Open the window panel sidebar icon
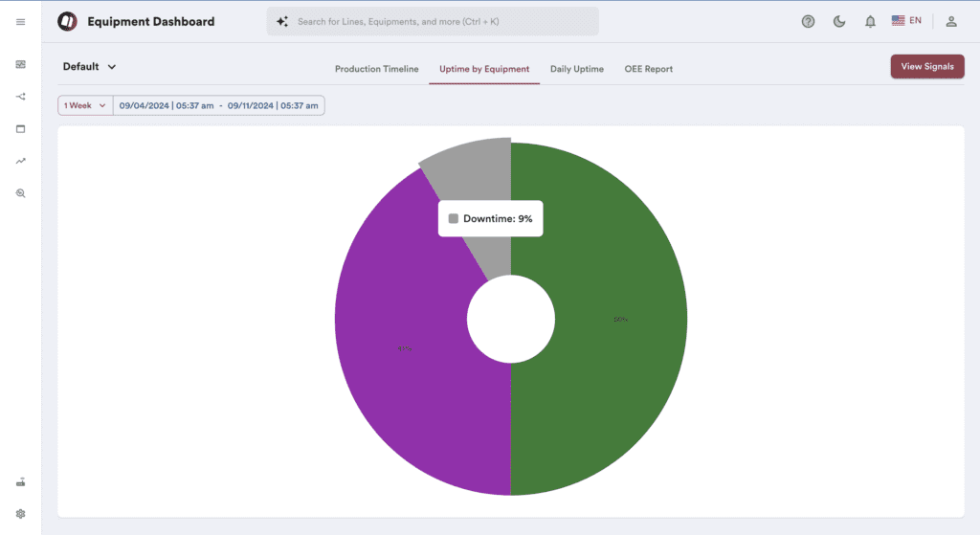This screenshot has height=535, width=980. point(21,129)
